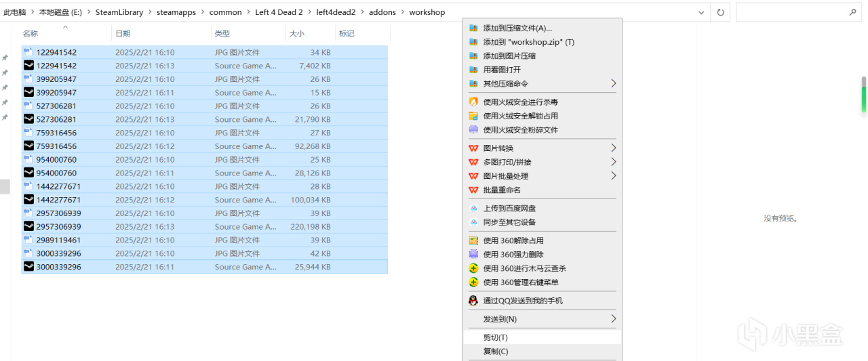Click the magnifier icon in the search box
The width and height of the screenshot is (868, 361).
point(852,12)
